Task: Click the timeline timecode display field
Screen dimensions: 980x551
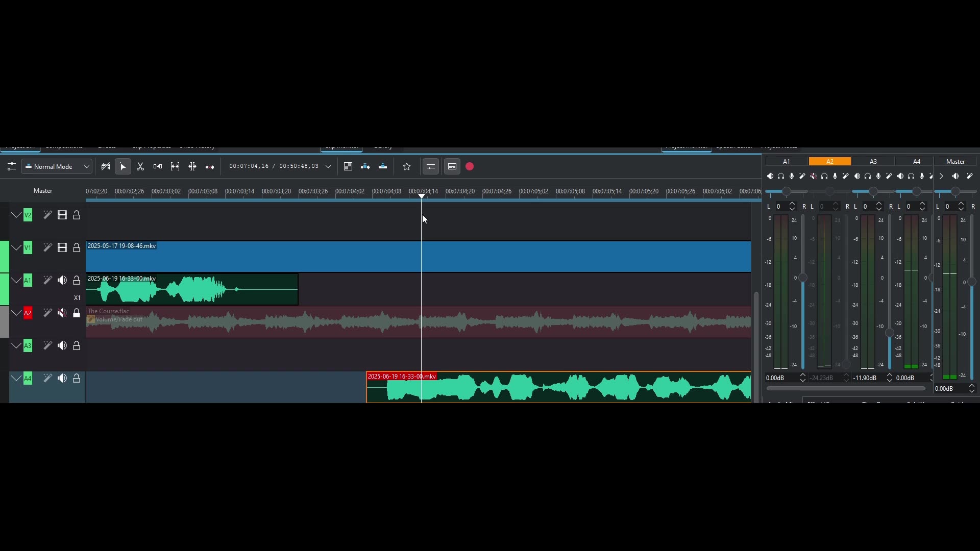Action: pos(274,166)
